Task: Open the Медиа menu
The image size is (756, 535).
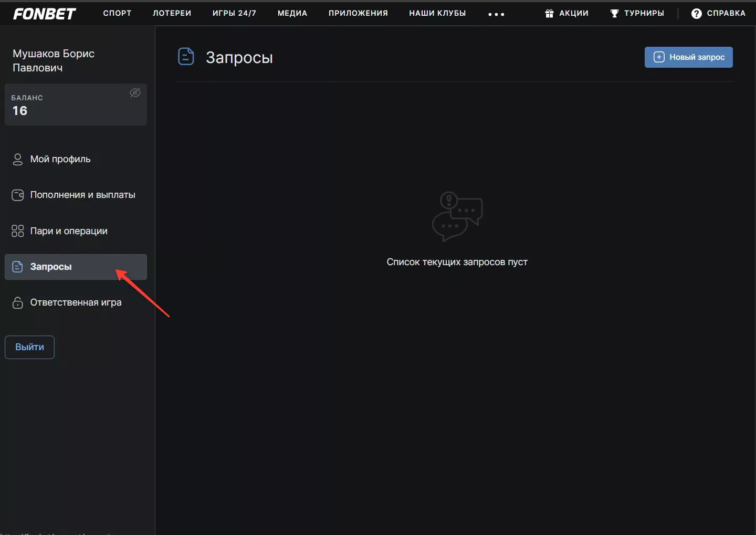Action: [292, 13]
